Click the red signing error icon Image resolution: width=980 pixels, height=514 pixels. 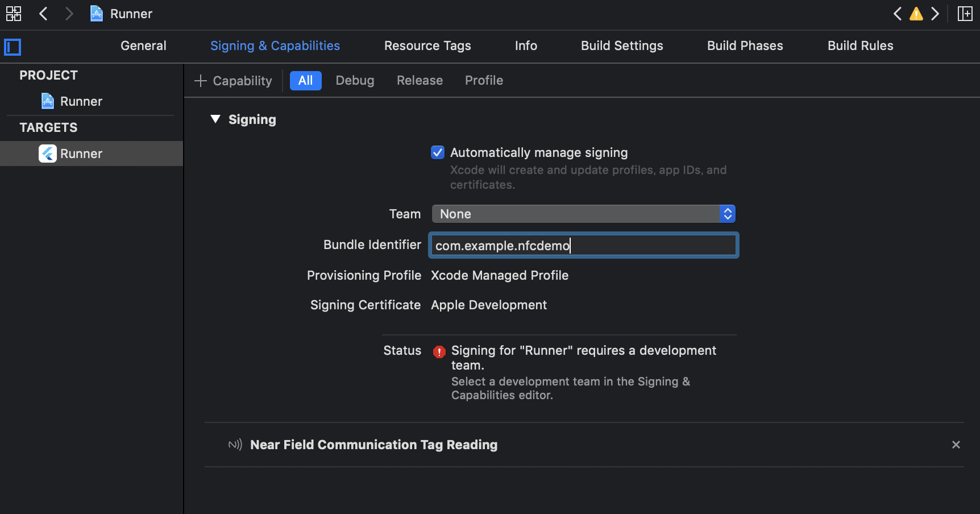(439, 352)
